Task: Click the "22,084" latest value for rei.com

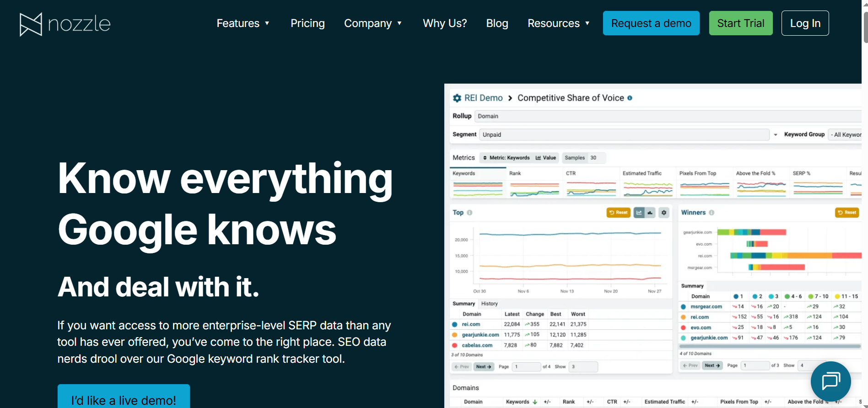Action: click(512, 324)
